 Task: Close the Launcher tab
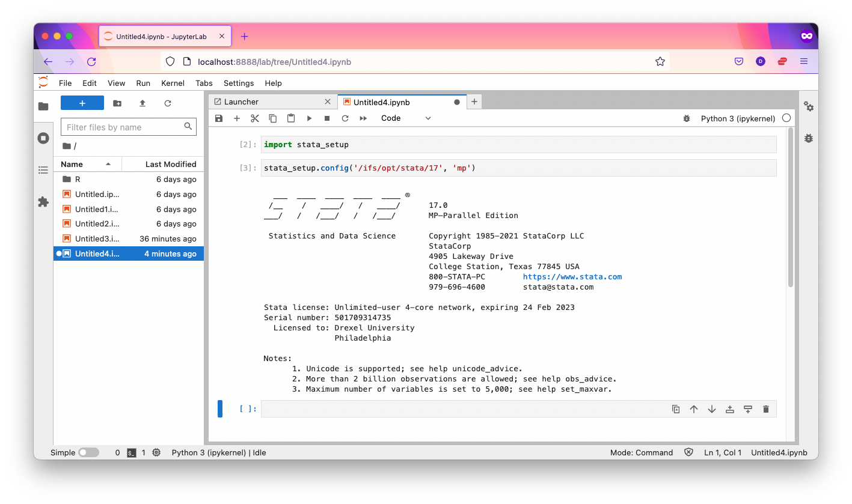point(328,102)
